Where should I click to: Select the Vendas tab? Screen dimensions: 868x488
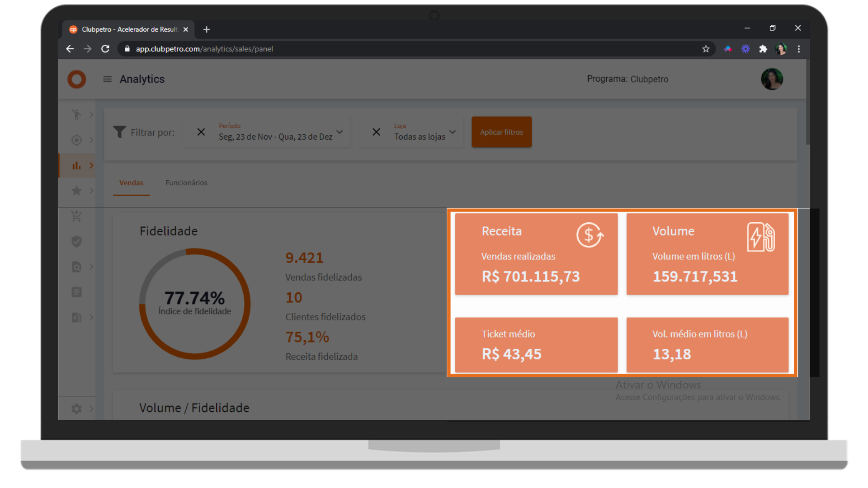pos(131,183)
